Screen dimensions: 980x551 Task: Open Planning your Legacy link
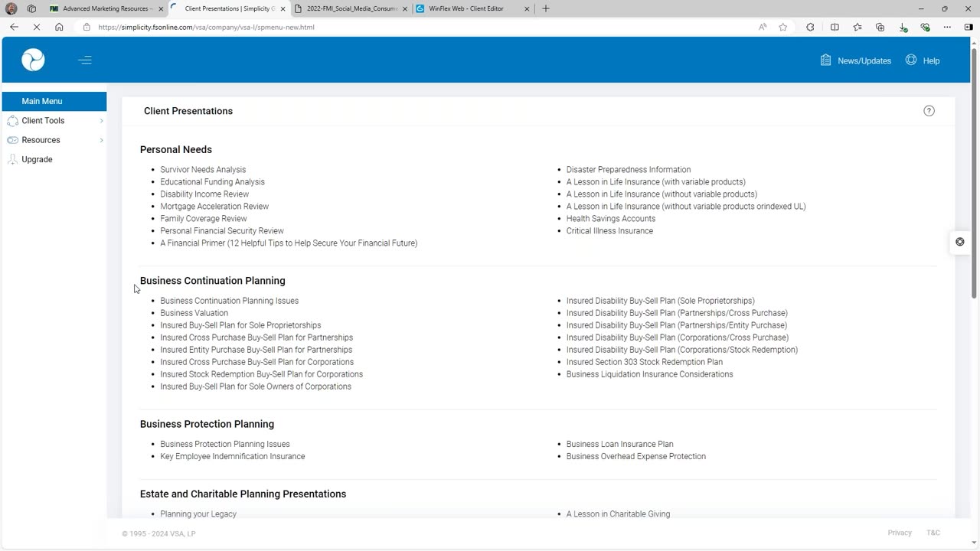coord(198,514)
